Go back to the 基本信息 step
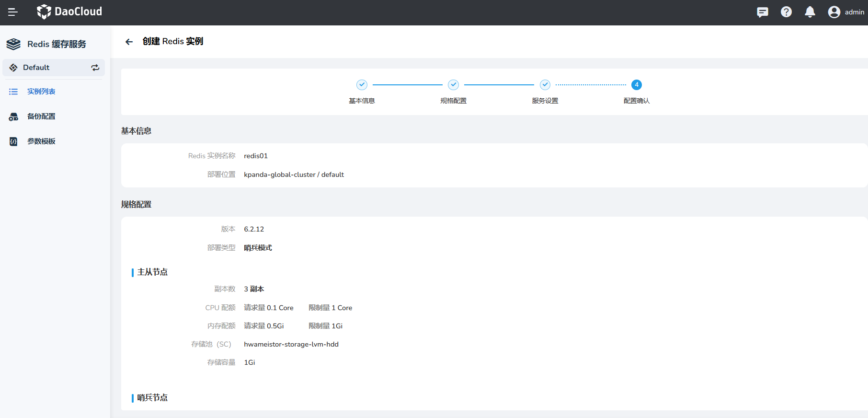This screenshot has width=868, height=418. (362, 85)
